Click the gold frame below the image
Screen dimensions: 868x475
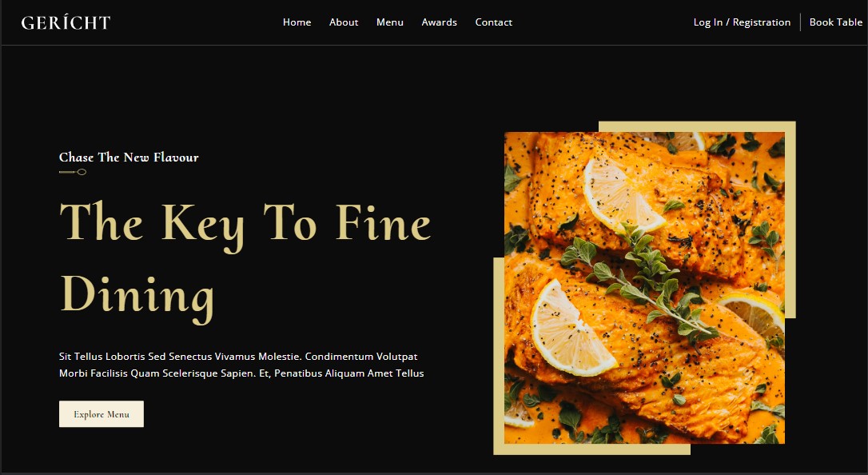pos(591,449)
